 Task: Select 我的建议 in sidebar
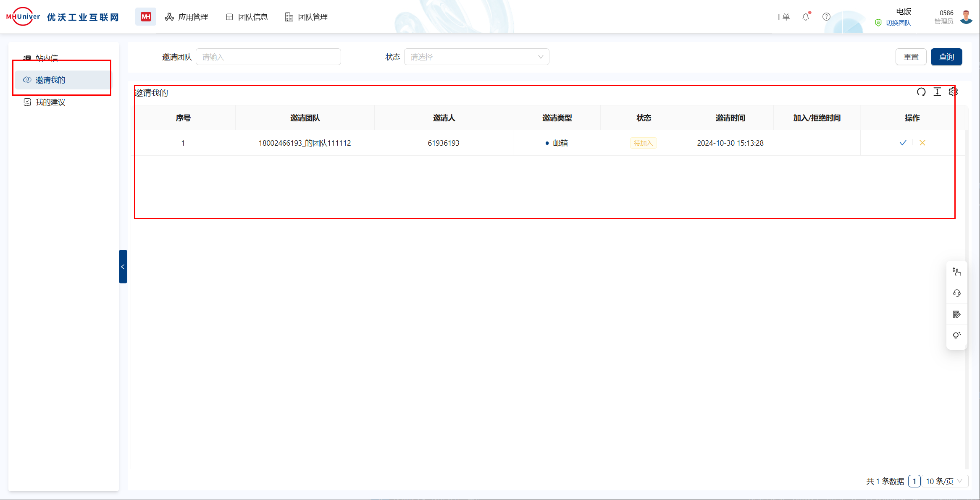coord(50,102)
